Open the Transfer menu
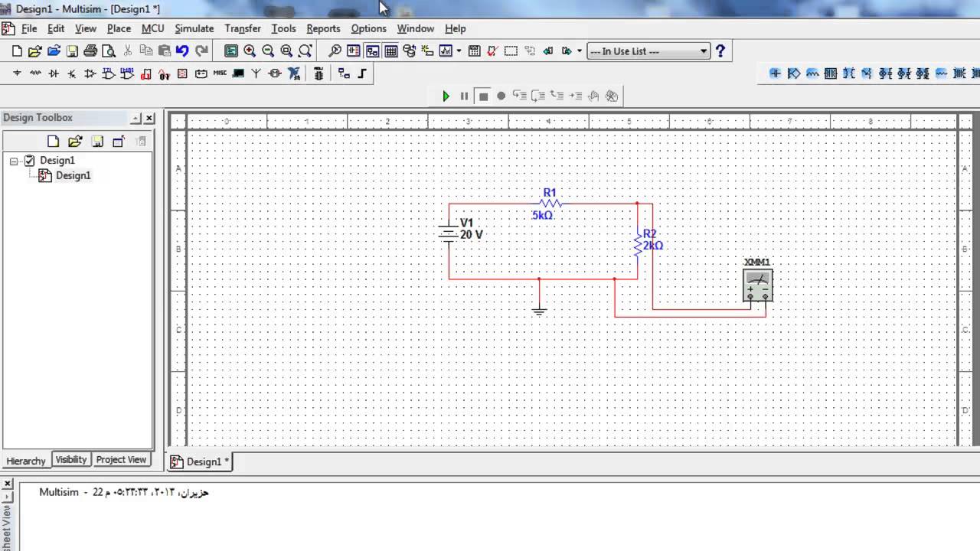The height and width of the screenshot is (551, 980). [243, 28]
